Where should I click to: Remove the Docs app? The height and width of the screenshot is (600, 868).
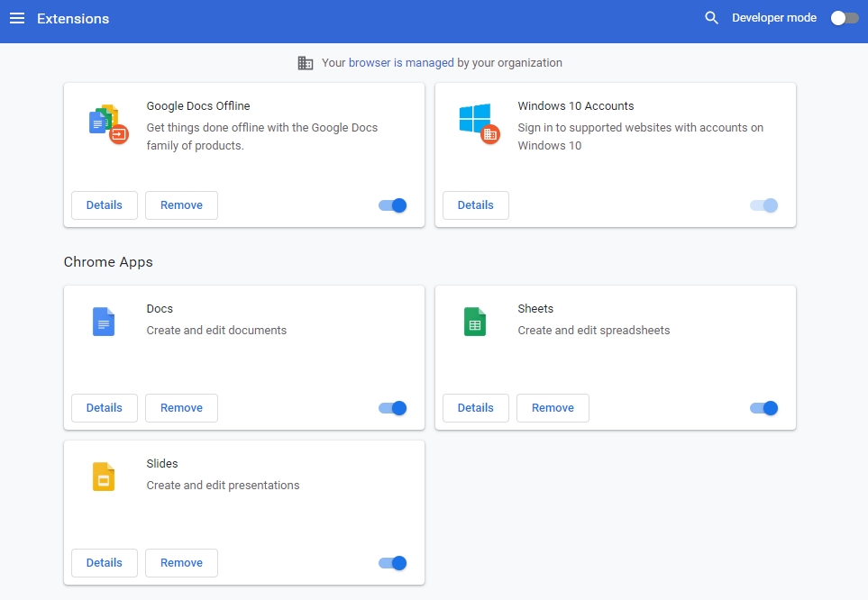(181, 408)
